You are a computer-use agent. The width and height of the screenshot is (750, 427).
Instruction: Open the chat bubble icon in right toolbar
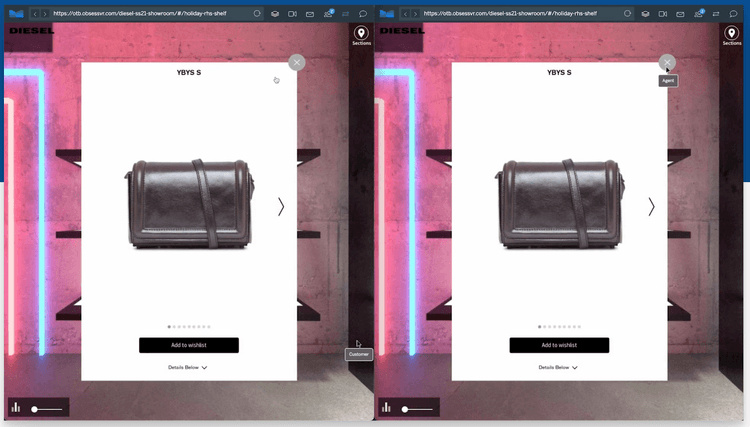[x=733, y=14]
